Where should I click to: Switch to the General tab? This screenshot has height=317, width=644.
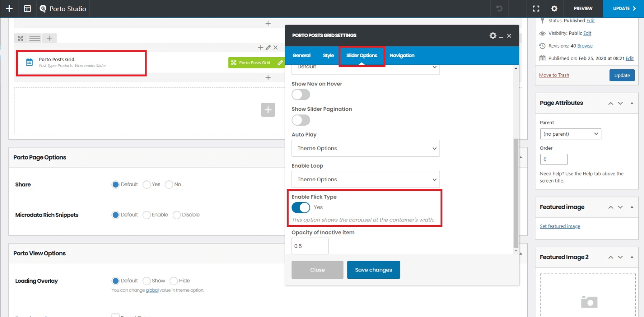point(301,56)
